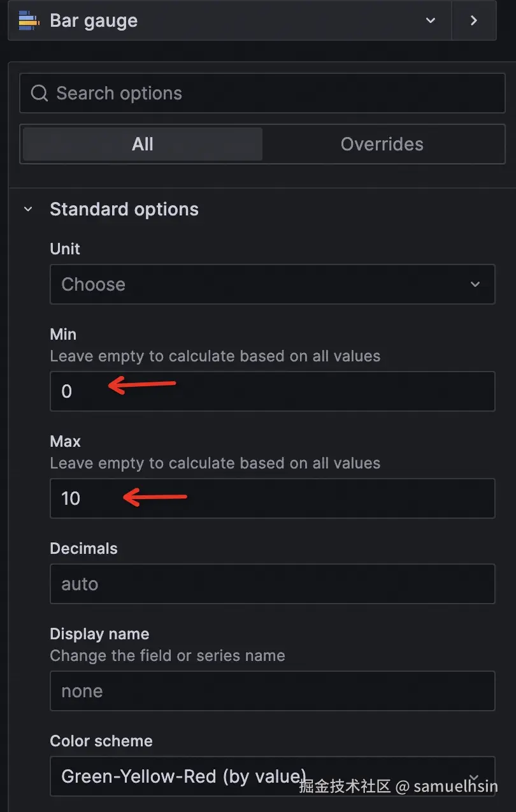516x812 pixels.
Task: Click the Bar gauge visualization icon
Action: (29, 21)
